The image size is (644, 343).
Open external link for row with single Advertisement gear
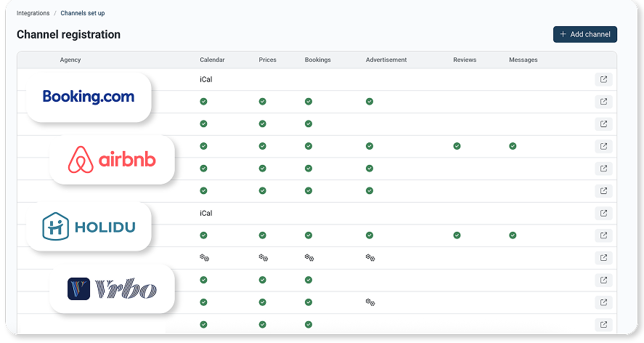pyautogui.click(x=603, y=302)
